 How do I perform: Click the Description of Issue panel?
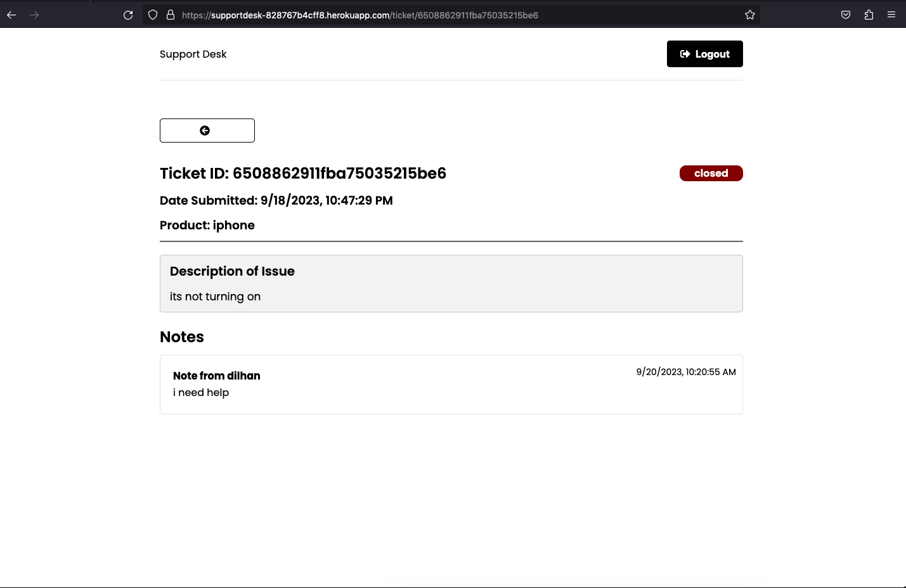pos(451,283)
